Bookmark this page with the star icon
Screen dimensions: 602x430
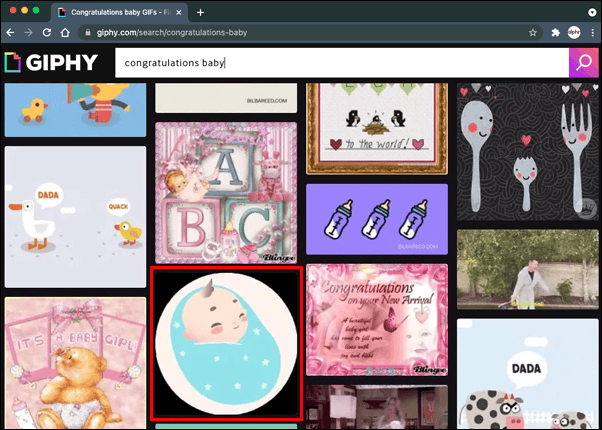[529, 33]
